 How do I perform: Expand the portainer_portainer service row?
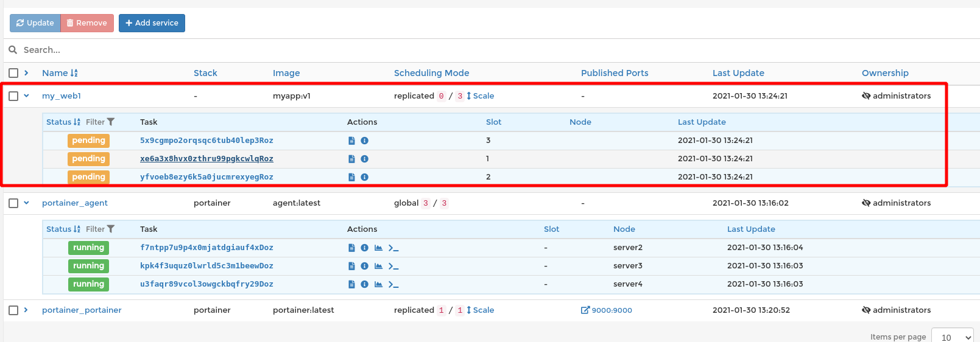(26, 310)
